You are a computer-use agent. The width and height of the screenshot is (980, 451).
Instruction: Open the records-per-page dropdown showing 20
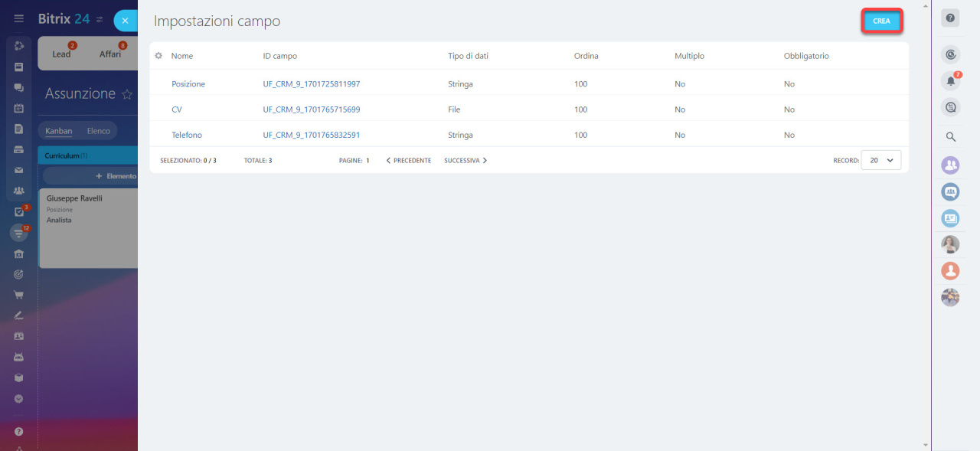point(880,160)
